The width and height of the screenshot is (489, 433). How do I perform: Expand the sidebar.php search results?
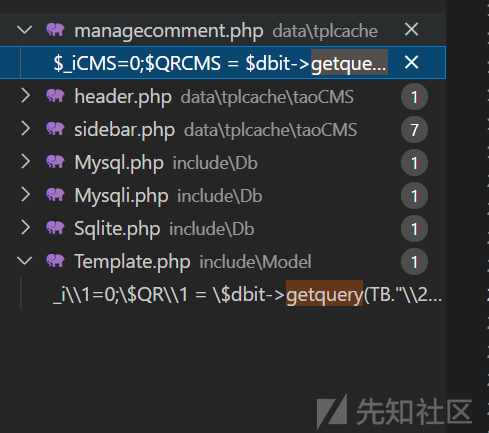25,129
